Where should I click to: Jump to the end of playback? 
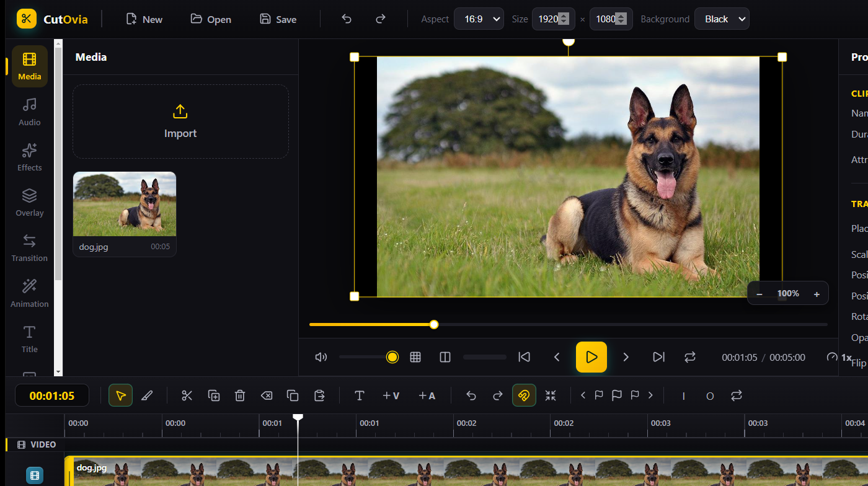[658, 357]
